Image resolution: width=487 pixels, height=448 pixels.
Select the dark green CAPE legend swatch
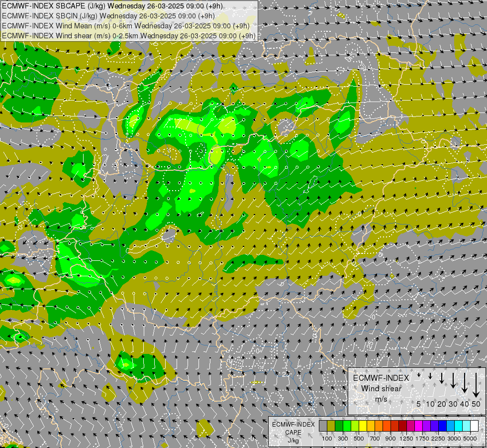point(339,426)
